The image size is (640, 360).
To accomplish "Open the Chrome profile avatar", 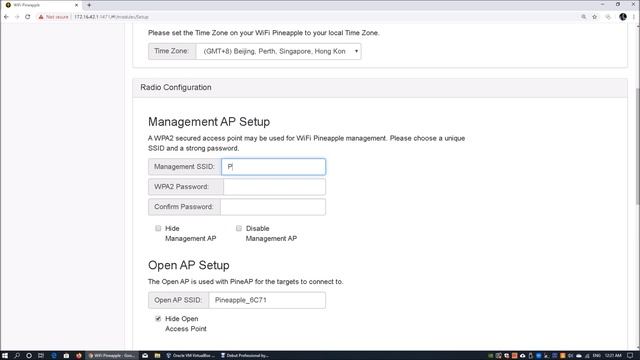I will pos(623,17).
